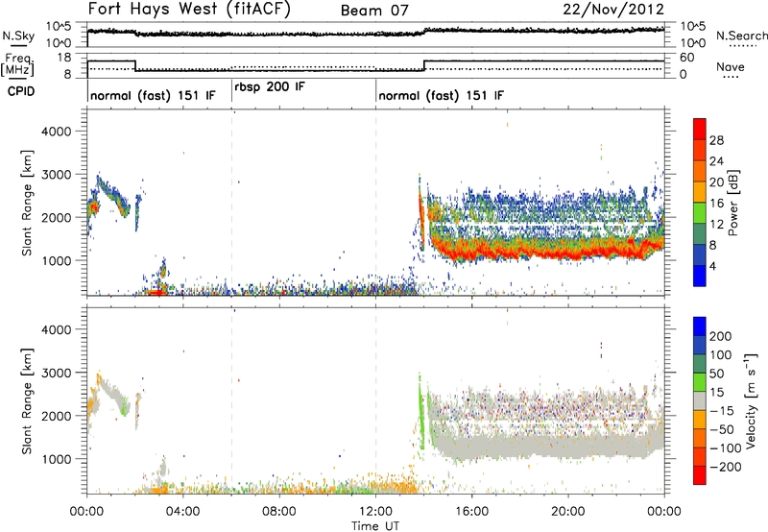Click the '04:00' time tick label
Screen dimensions: 768x532
tap(182, 512)
